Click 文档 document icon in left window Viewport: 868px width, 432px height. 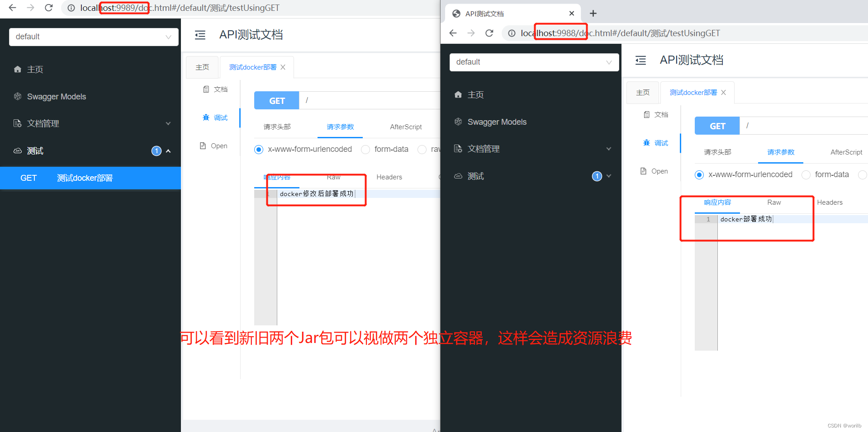point(206,89)
